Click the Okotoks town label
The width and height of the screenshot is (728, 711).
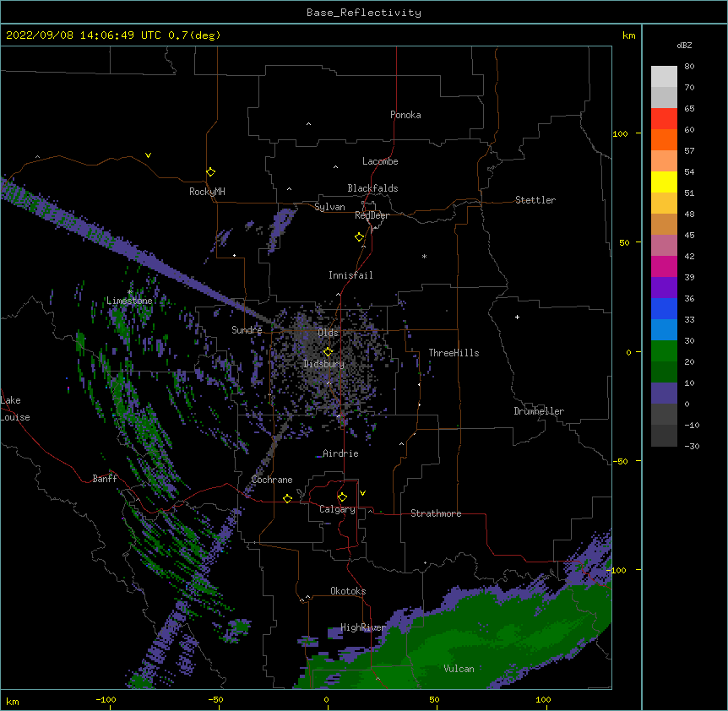[x=348, y=591]
